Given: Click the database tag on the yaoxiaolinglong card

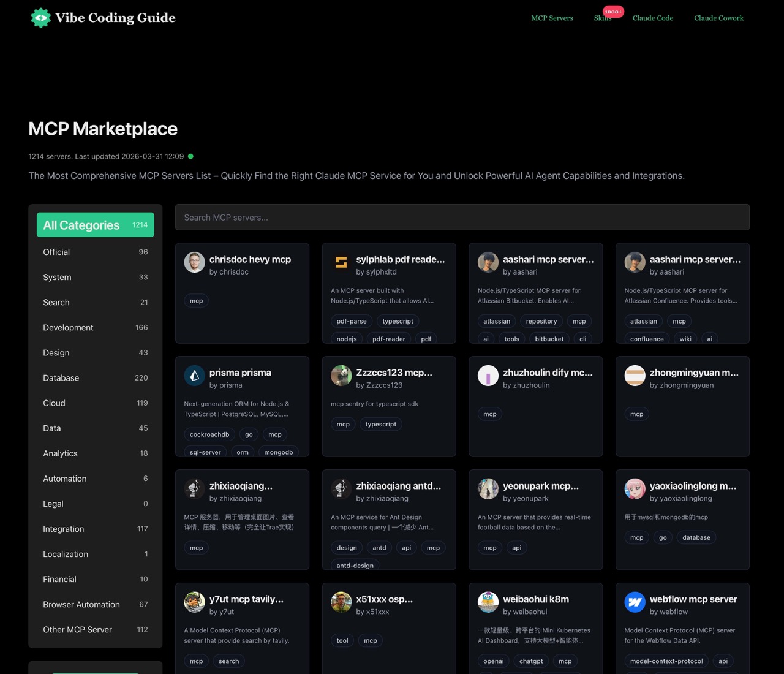Looking at the screenshot, I should tap(696, 537).
